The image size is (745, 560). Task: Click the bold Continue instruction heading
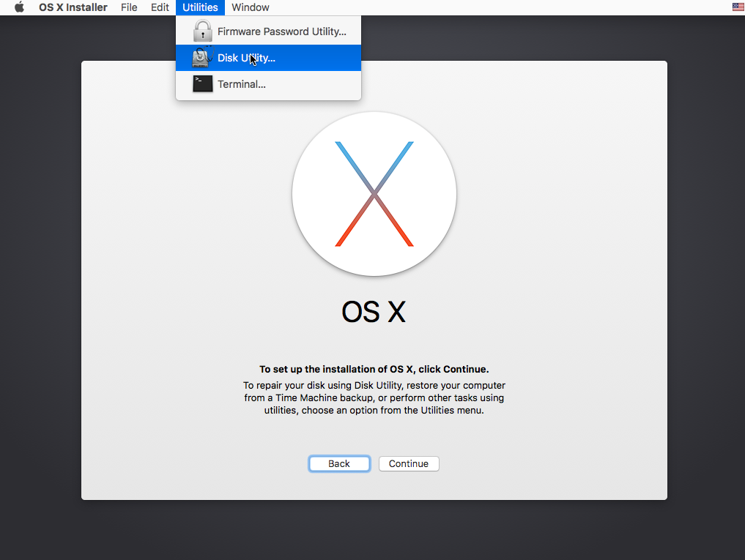tap(374, 369)
